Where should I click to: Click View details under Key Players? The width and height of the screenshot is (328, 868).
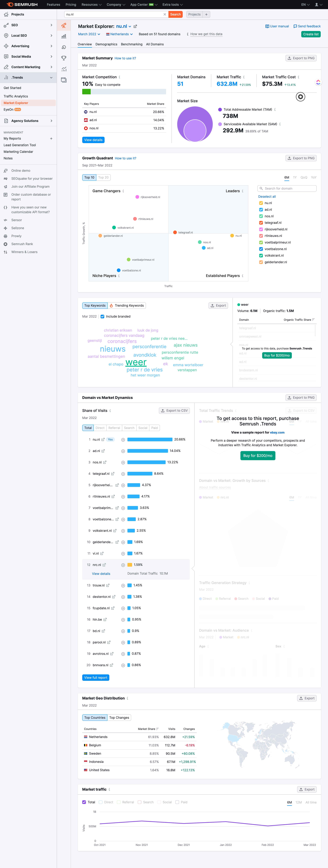pyautogui.click(x=93, y=140)
